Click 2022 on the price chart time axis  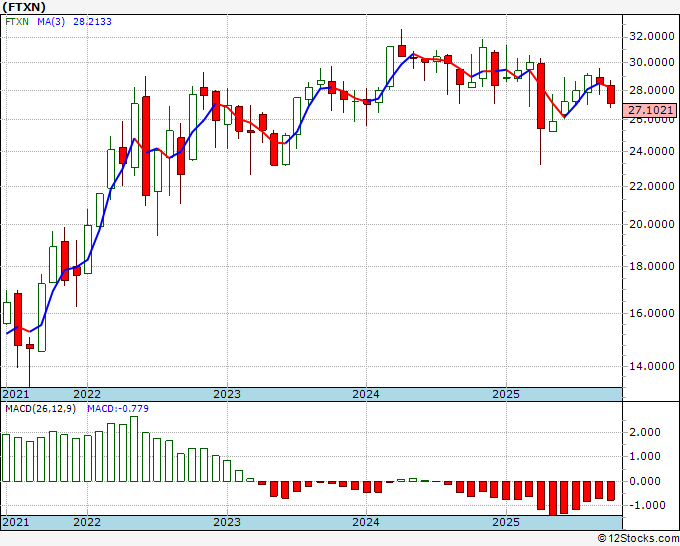coord(87,394)
